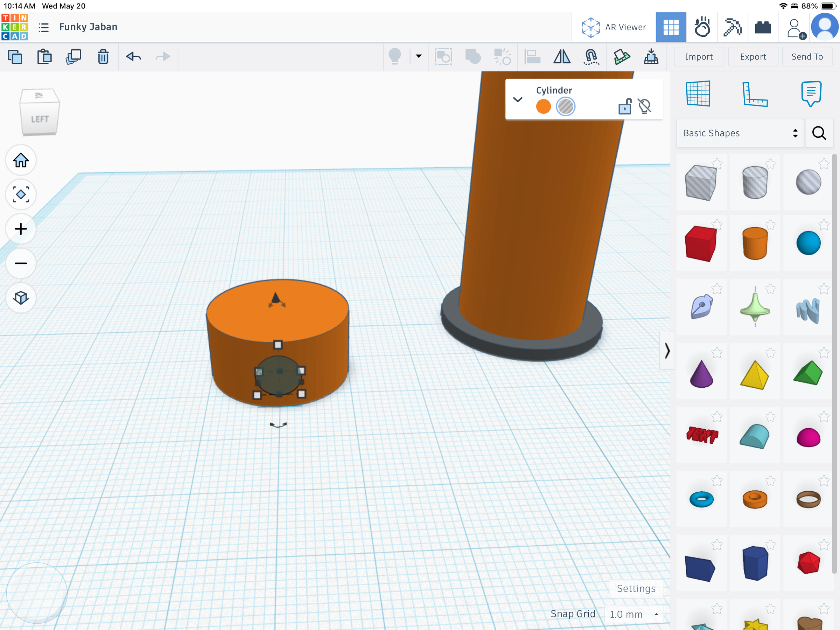Copy the selected shape
This screenshot has width=840, height=630.
click(x=15, y=57)
